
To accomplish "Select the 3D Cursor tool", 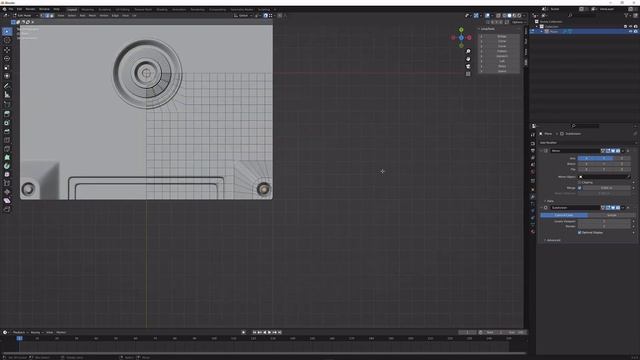I will pyautogui.click(x=7, y=40).
